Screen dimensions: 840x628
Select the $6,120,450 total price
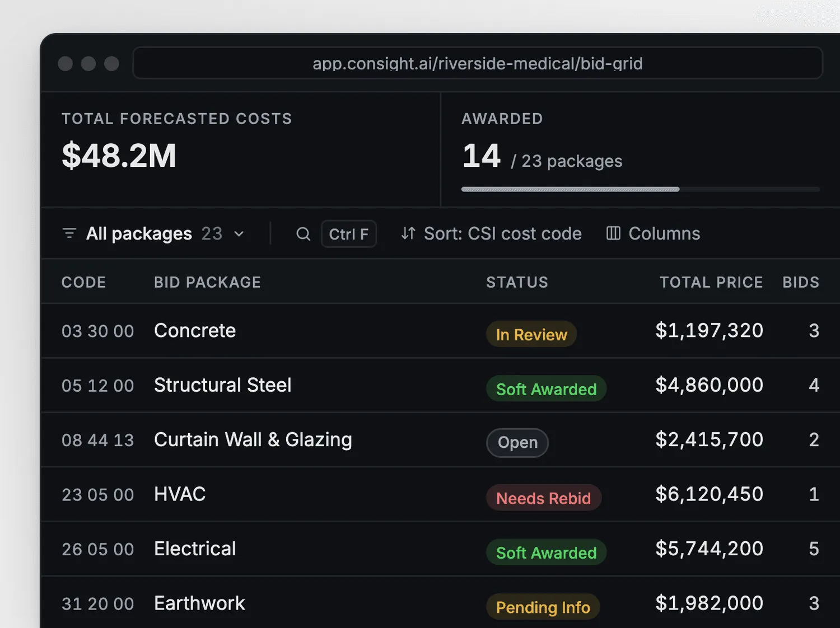[709, 494]
